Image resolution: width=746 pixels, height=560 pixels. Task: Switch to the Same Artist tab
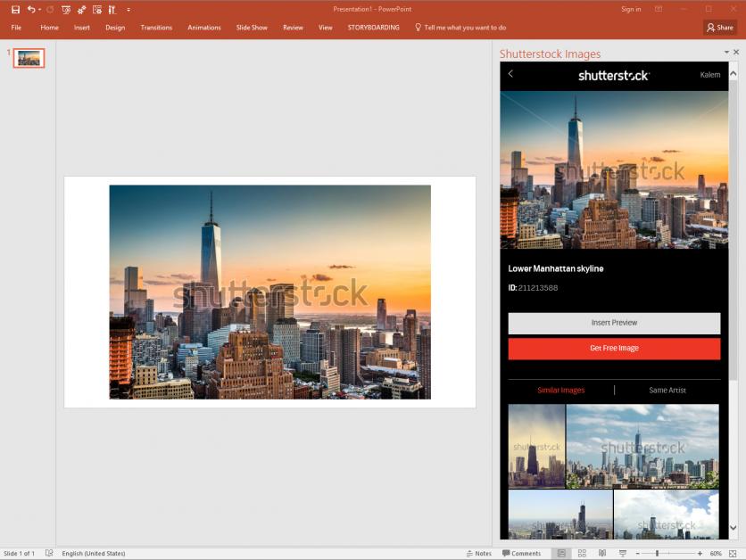[x=667, y=391]
